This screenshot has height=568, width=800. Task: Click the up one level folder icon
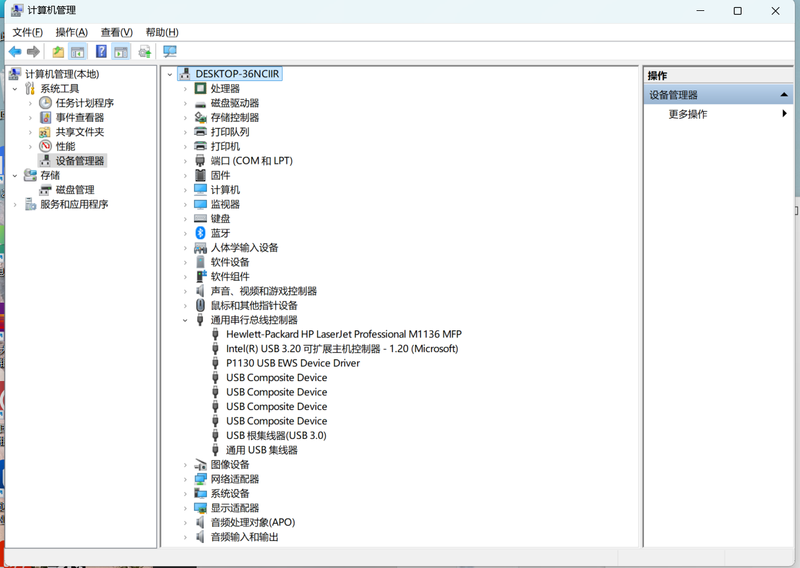58,52
